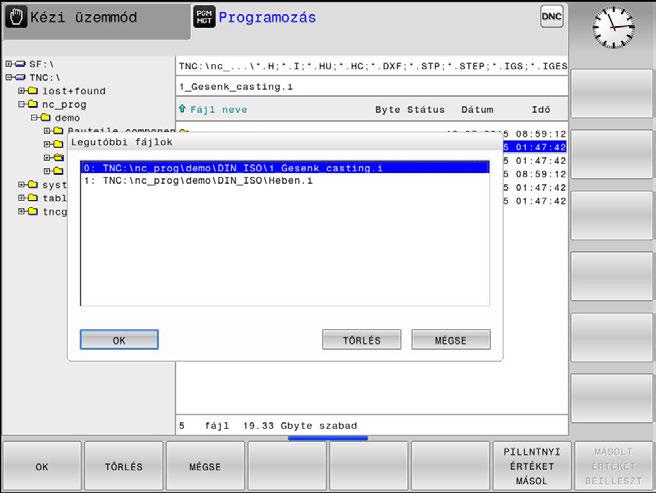Click the TNC path filter line
This screenshot has width=656, height=493.
[x=372, y=66]
